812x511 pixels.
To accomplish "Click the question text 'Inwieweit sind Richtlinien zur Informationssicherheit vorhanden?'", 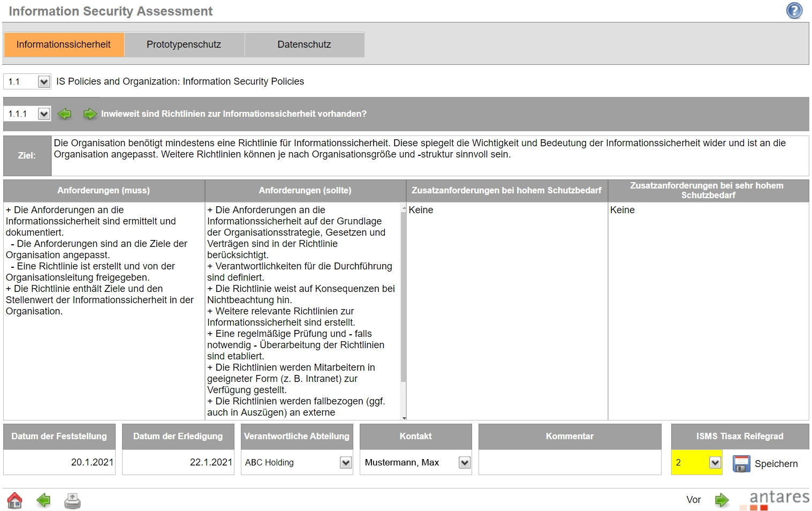I will point(234,114).
